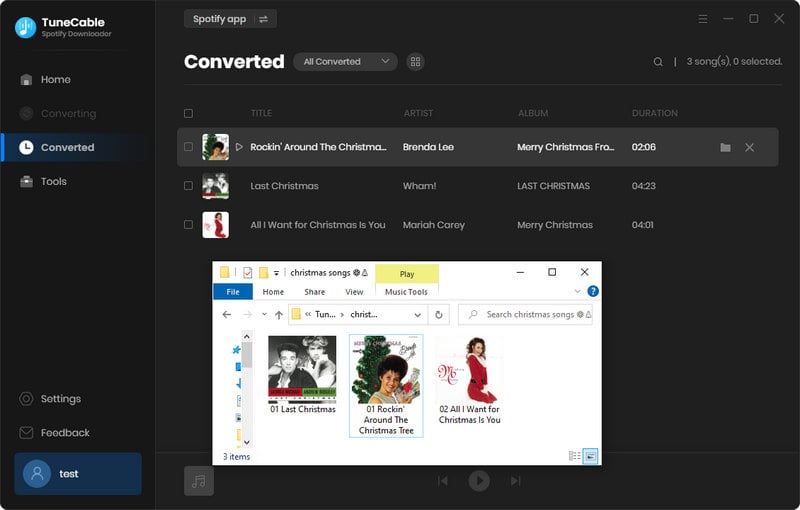Select 01 Rockin' Around The Christmas Tree file
This screenshot has width=800, height=510.
pyautogui.click(x=386, y=386)
